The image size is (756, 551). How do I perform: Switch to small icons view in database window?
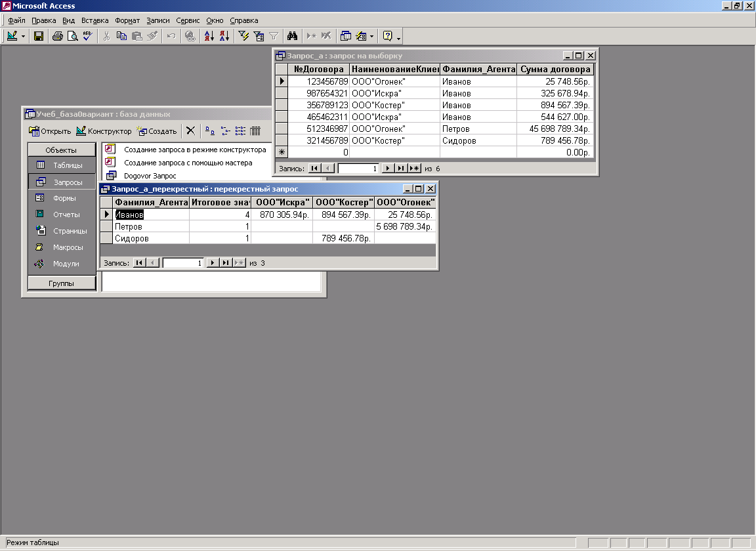pos(225,131)
